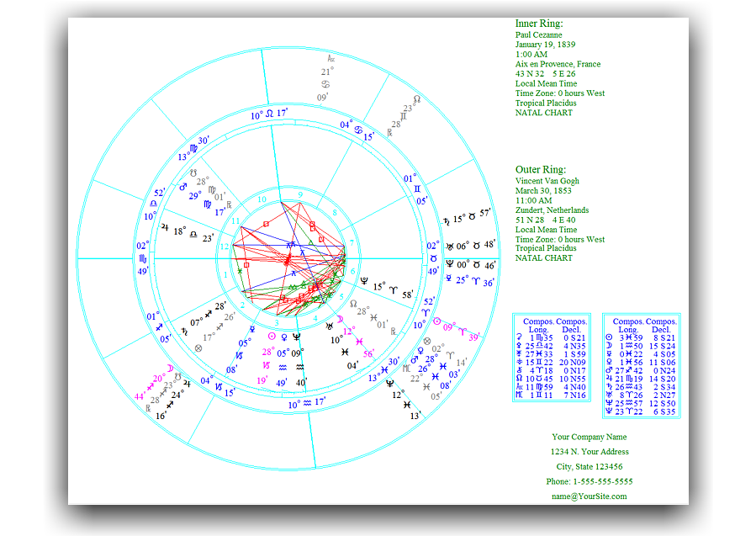Click the Uranus glyph beside 06° Taurus 48'
The height and width of the screenshot is (536, 756).
449,247
